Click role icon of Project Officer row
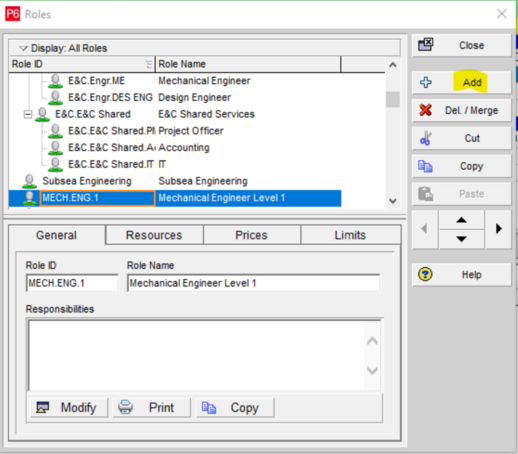 [55, 131]
